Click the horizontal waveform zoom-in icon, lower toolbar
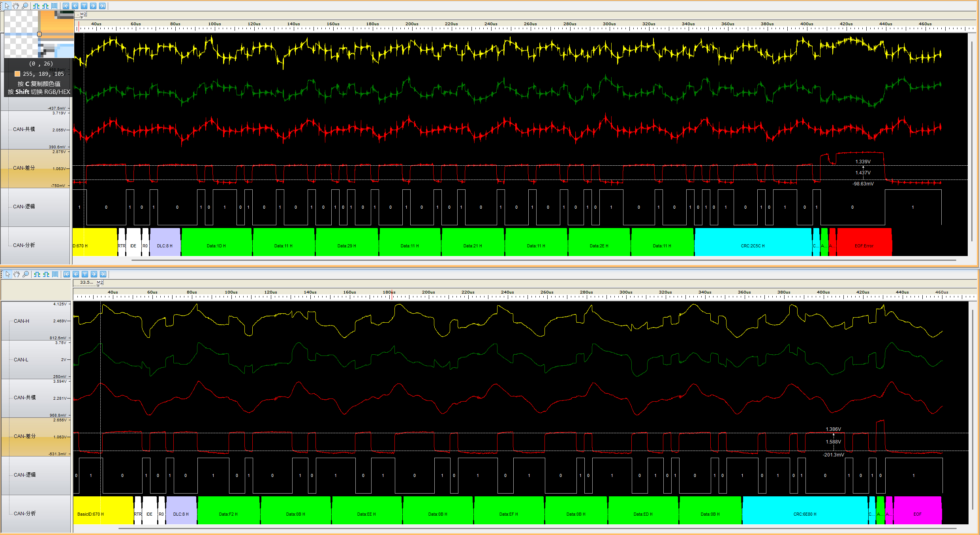This screenshot has height=535, width=980. 37,274
